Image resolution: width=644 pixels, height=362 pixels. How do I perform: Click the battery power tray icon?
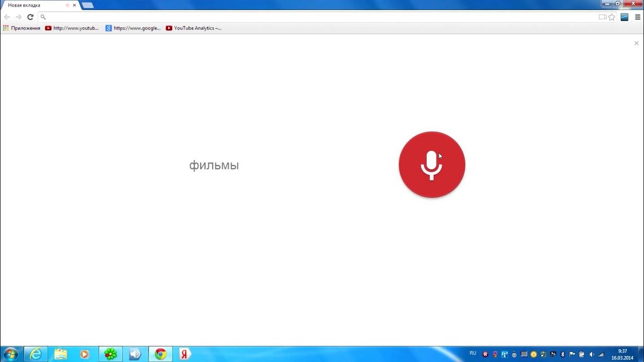click(x=582, y=354)
